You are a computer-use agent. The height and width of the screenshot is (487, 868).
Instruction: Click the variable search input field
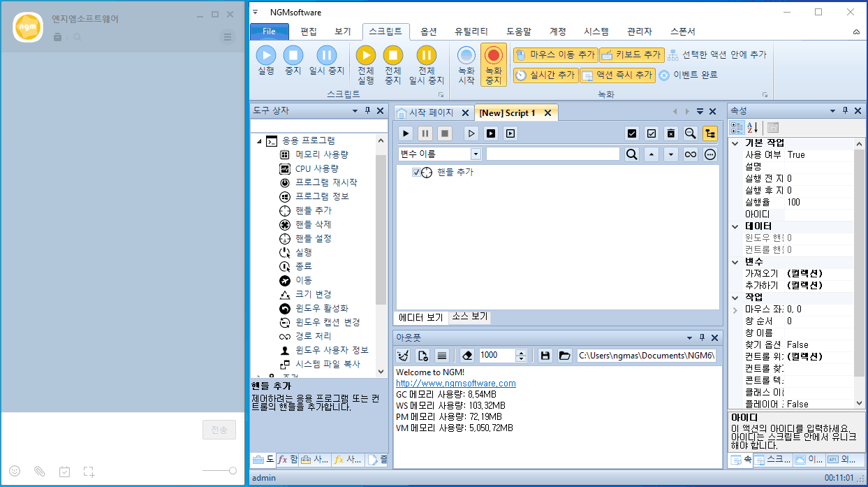pyautogui.click(x=553, y=154)
